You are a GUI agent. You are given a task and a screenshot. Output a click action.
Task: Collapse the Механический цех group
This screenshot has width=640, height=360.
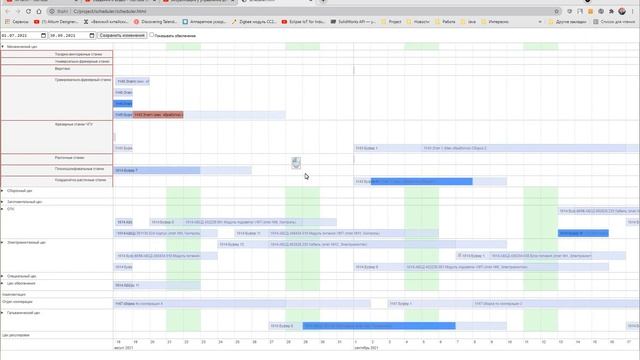(x=2, y=47)
